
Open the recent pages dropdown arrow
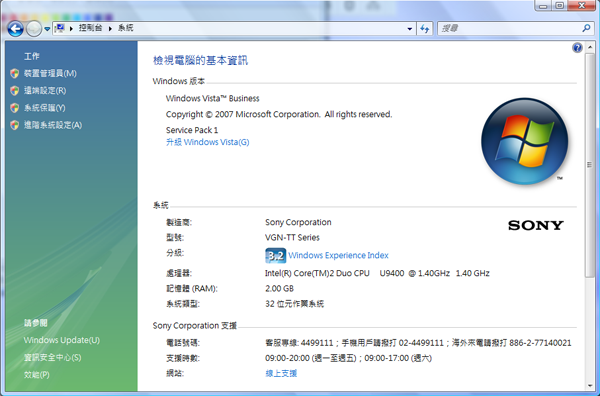(47, 29)
